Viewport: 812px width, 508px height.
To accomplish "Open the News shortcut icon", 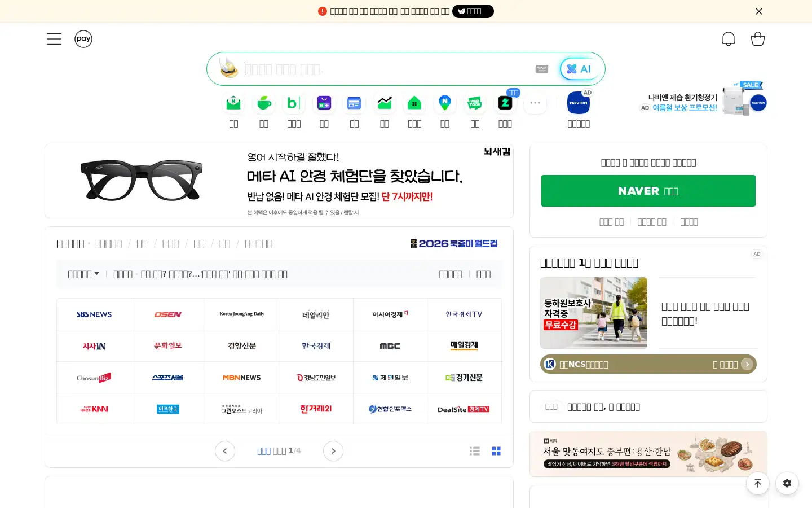I will pyautogui.click(x=354, y=103).
